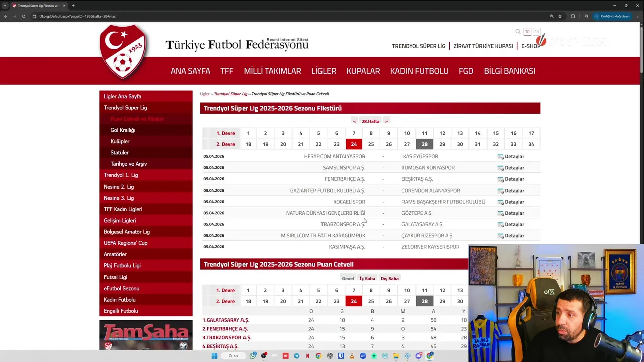This screenshot has width=644, height=362.
Task: Open Tarihçe ve Arşiv sidebar link
Action: tap(129, 164)
